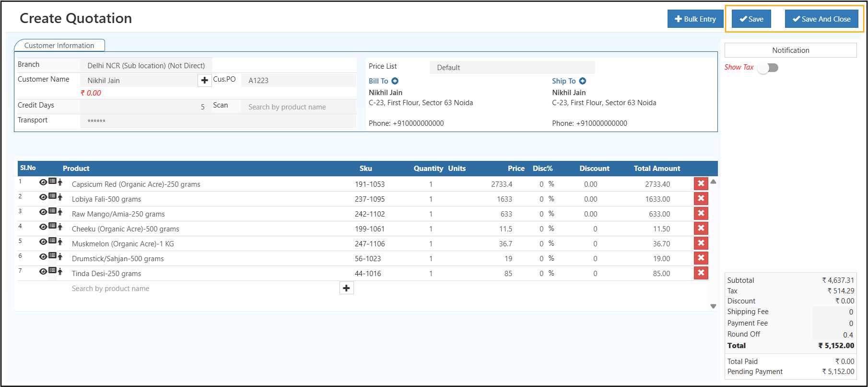Image resolution: width=868 pixels, height=387 pixels.
Task: Click plus button beside product search row
Action: click(x=346, y=288)
